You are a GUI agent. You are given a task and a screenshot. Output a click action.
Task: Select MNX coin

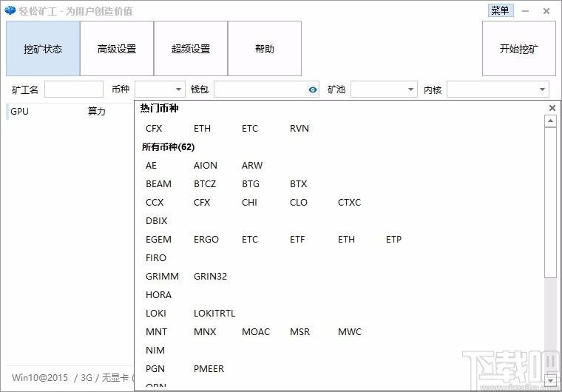[205, 332]
